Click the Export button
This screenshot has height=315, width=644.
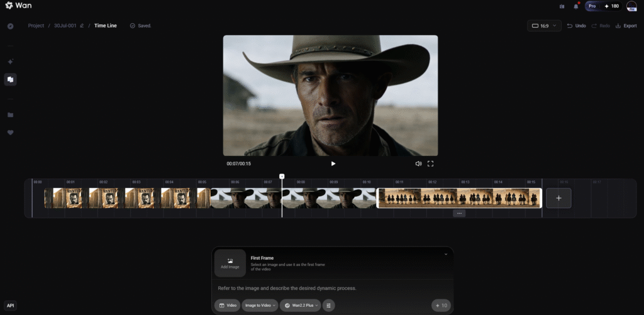point(626,26)
